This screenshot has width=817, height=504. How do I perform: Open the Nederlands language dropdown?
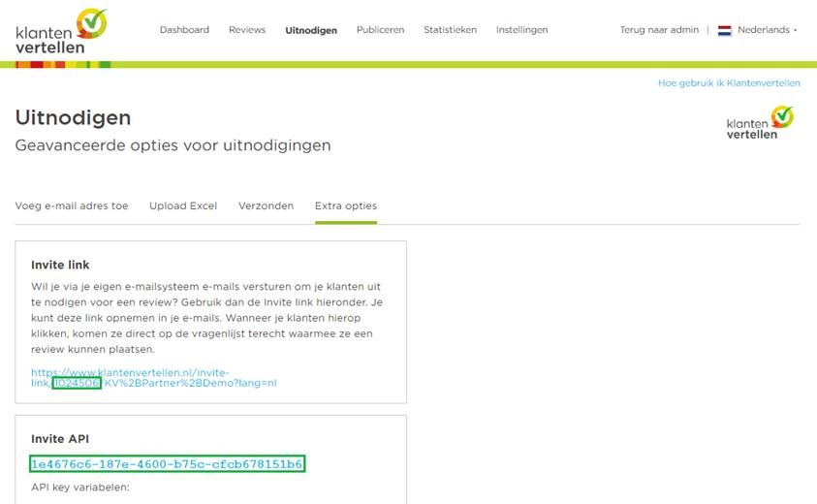767,30
